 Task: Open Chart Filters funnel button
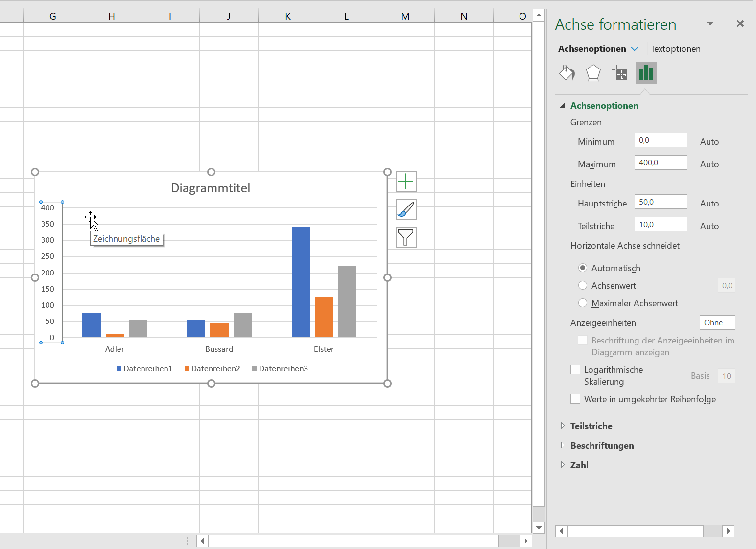[406, 237]
